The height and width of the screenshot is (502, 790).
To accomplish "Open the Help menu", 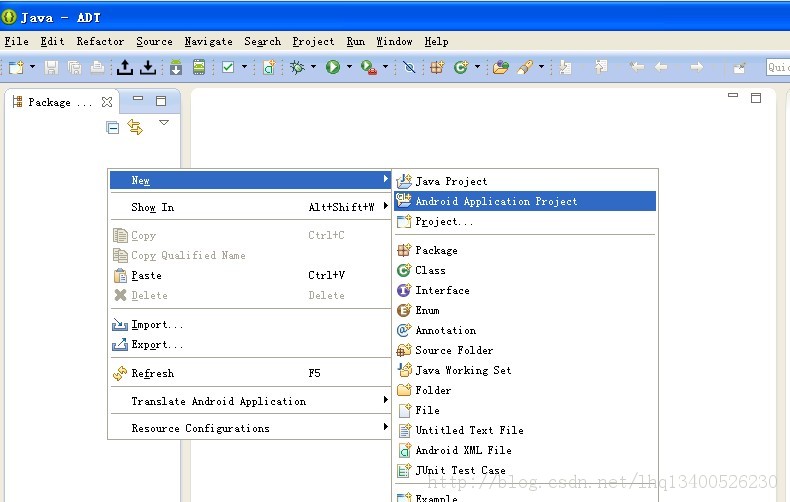I will point(436,41).
